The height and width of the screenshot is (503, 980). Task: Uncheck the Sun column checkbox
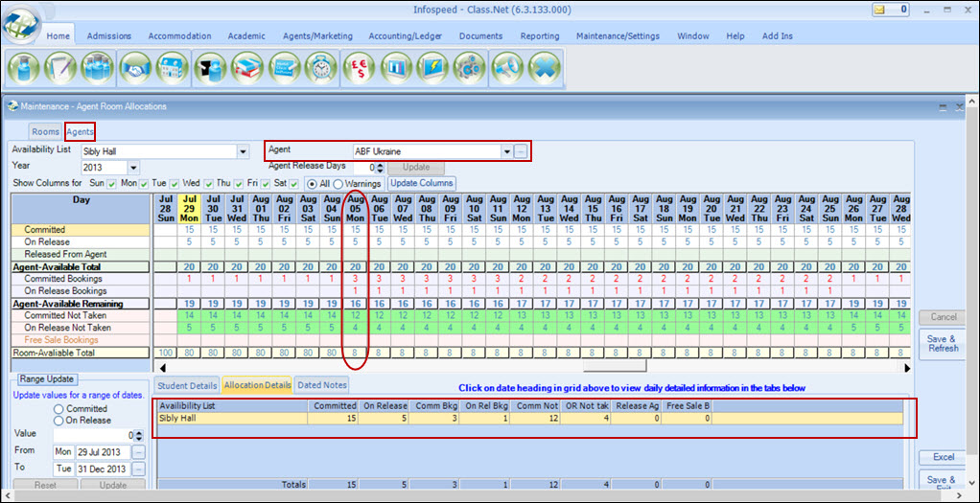(112, 183)
